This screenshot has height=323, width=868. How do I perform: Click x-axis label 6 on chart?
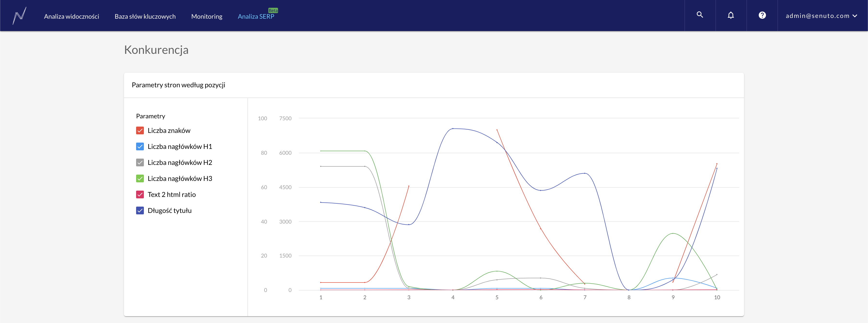pyautogui.click(x=541, y=297)
